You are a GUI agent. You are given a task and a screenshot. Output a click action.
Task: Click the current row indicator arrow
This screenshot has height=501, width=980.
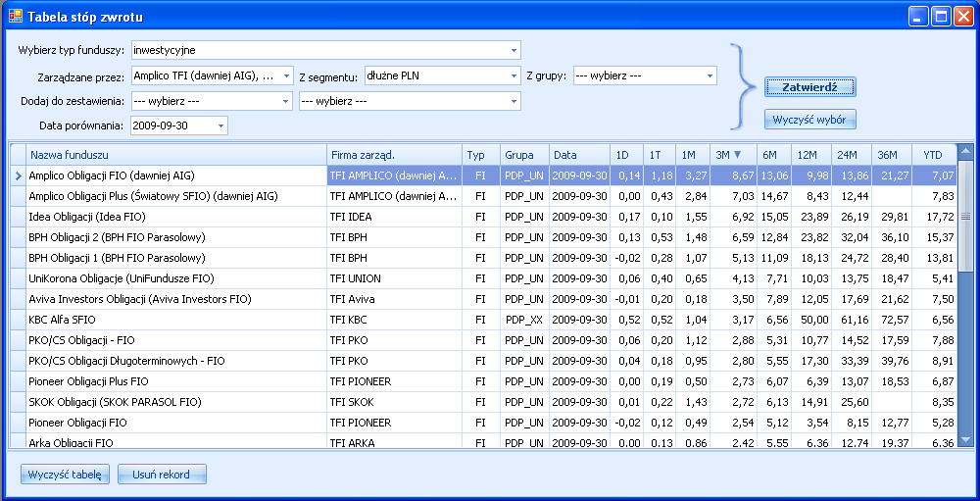point(18,176)
